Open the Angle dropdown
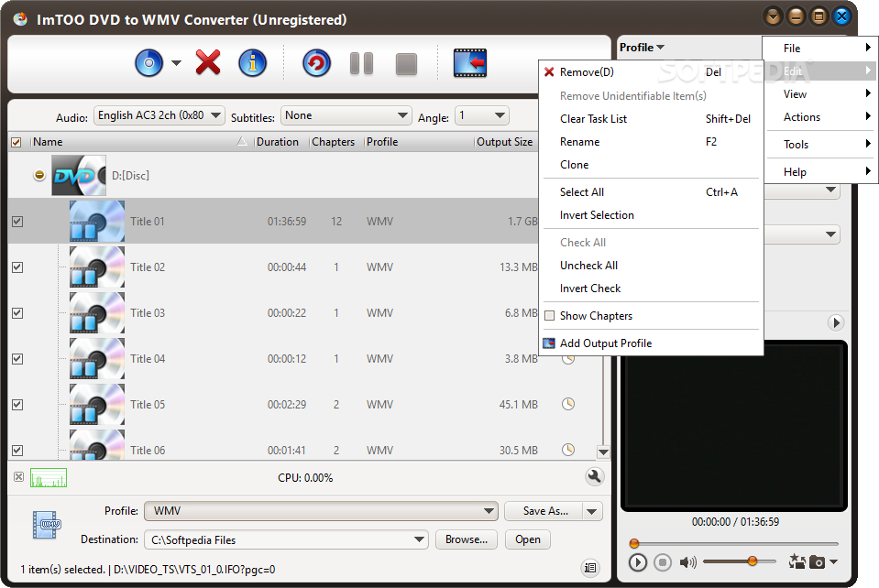Image resolution: width=879 pixels, height=588 pixels. point(481,115)
